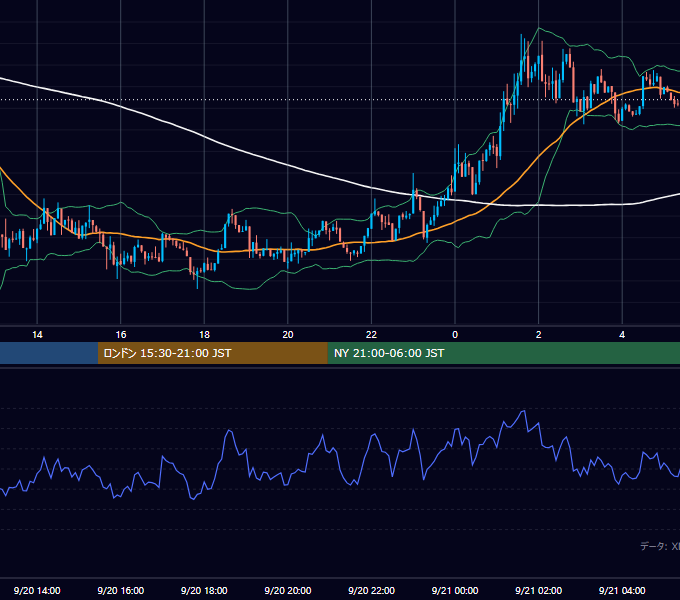The image size is (680, 600).
Task: Click the ロンドン 15:30-21:00 JST session bar
Action: pos(212,353)
